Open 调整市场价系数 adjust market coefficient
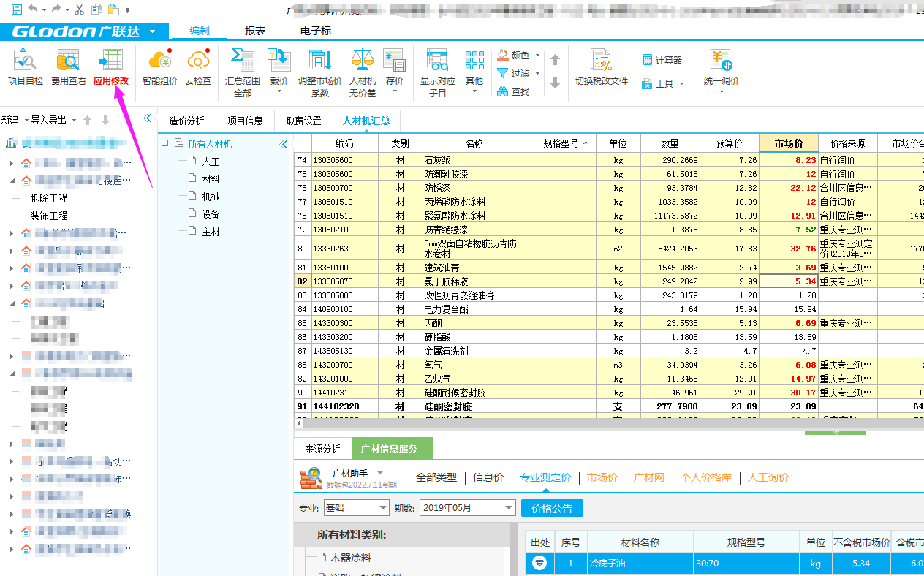924x576 pixels. 320,73
